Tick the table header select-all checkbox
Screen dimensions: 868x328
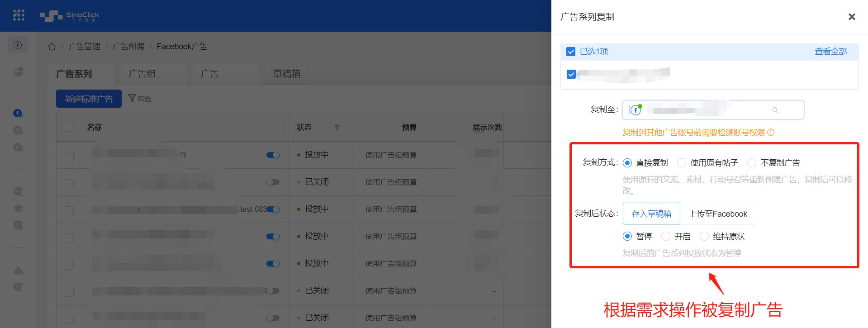click(69, 127)
